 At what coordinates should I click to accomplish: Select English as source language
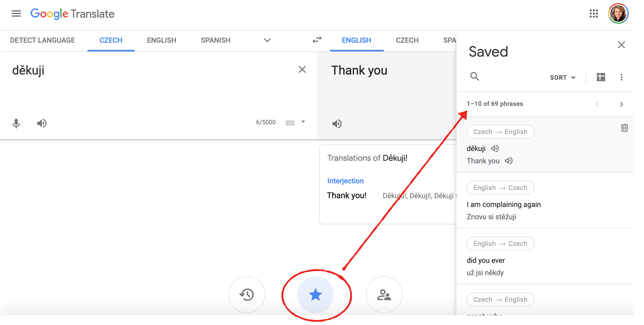point(161,40)
